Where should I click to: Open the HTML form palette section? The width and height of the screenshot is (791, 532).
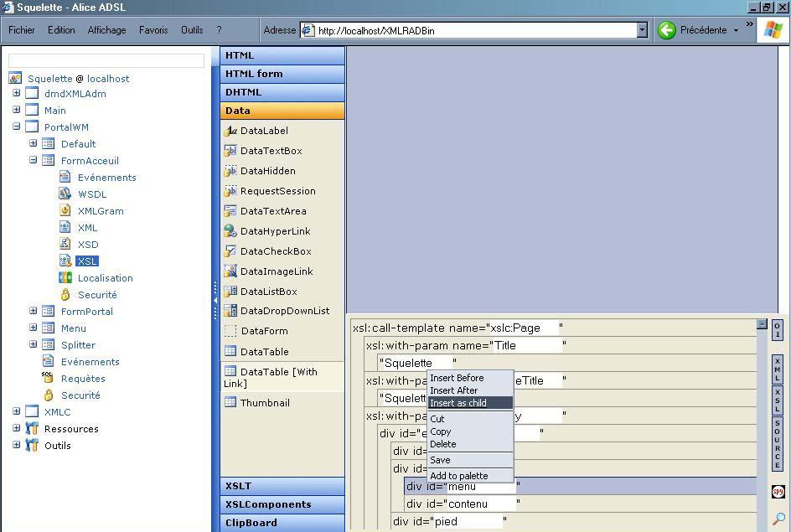pyautogui.click(x=282, y=74)
